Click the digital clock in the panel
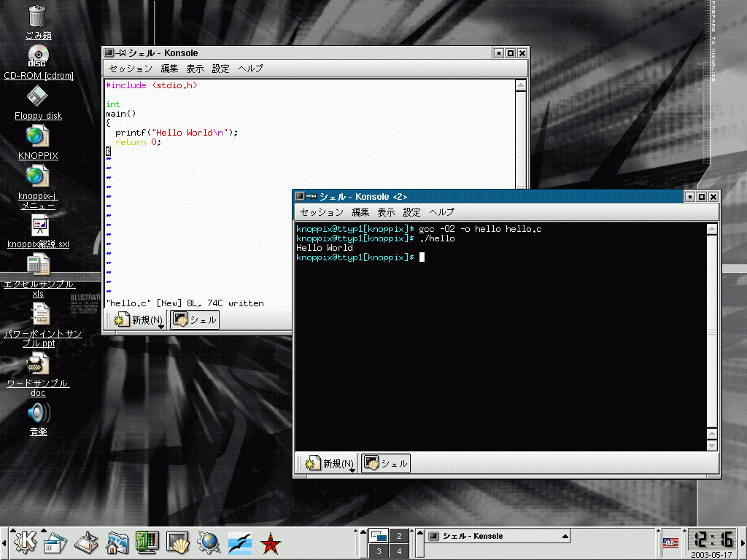The image size is (747, 560). 713,539
